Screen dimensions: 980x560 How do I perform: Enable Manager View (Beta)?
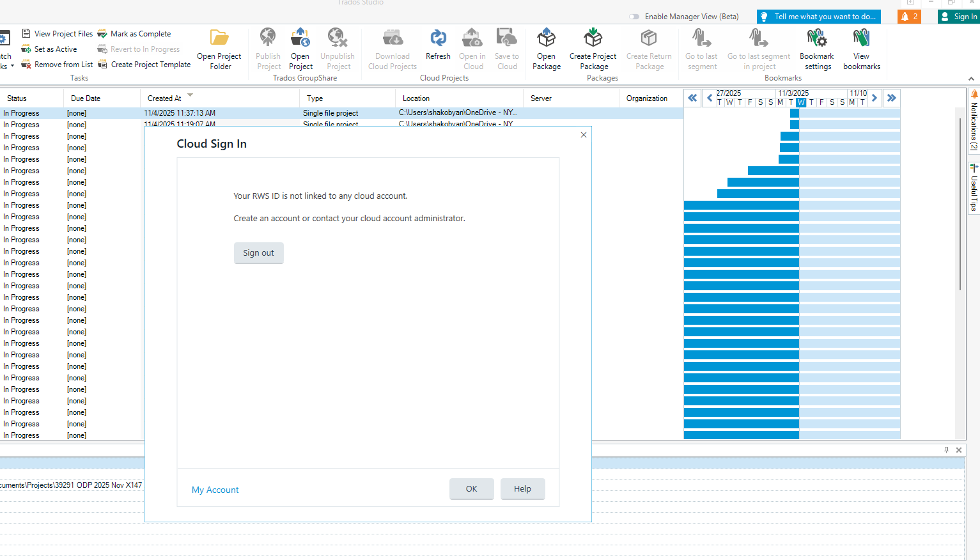coord(634,17)
